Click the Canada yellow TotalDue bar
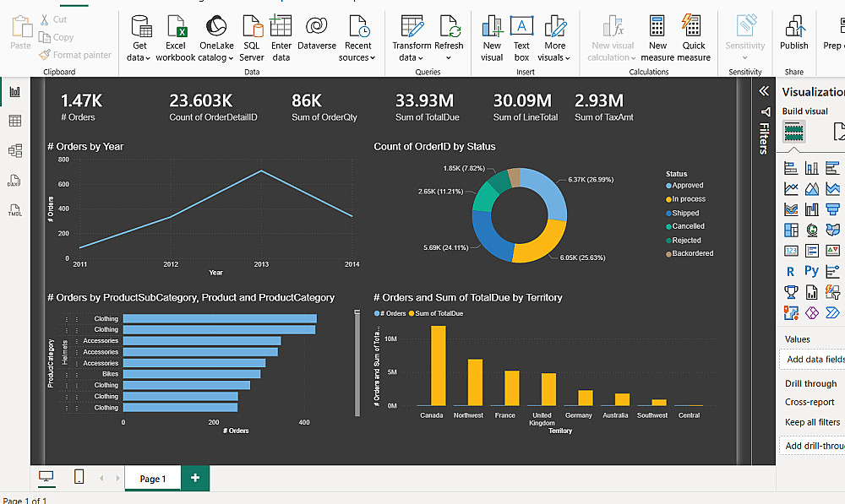Image resolution: width=845 pixels, height=504 pixels. point(438,366)
